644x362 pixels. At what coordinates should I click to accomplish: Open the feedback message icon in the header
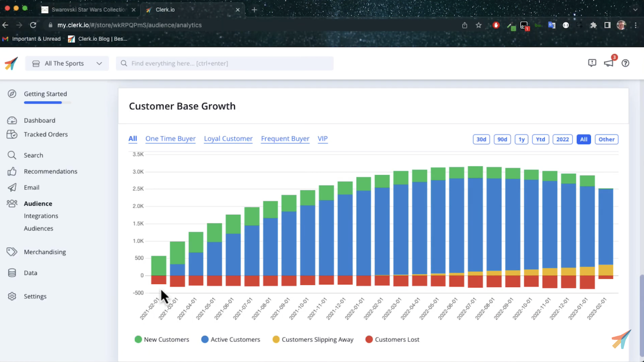coord(592,63)
